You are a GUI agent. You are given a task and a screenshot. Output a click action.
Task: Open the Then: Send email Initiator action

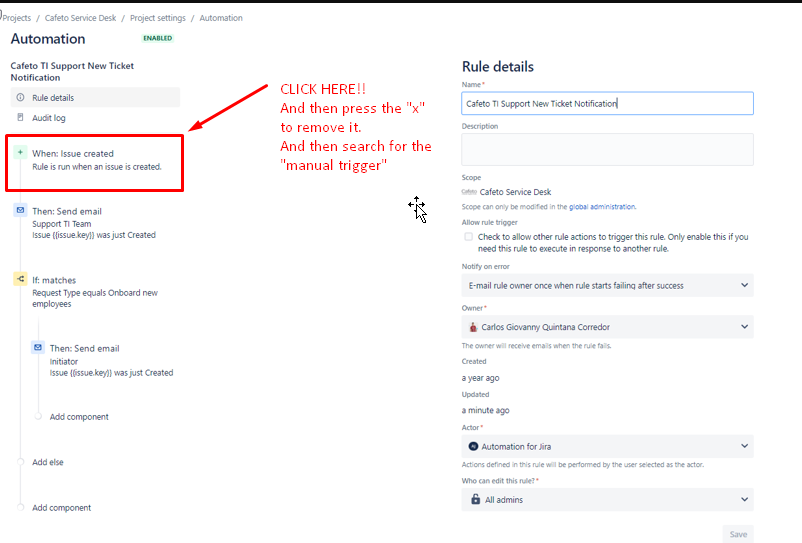(x=105, y=360)
